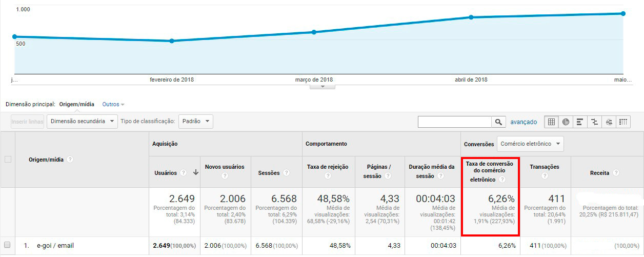This screenshot has height=257, width=644.
Task: Open help icon beside Páginas / sessão
Action: coord(388,176)
